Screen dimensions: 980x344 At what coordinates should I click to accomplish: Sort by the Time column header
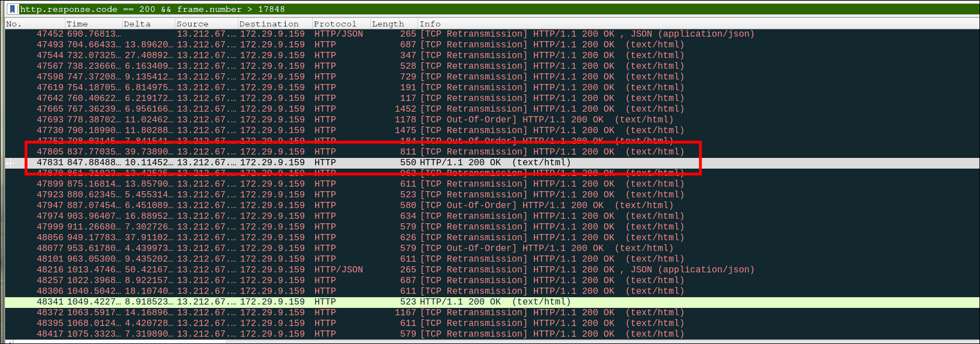click(94, 24)
